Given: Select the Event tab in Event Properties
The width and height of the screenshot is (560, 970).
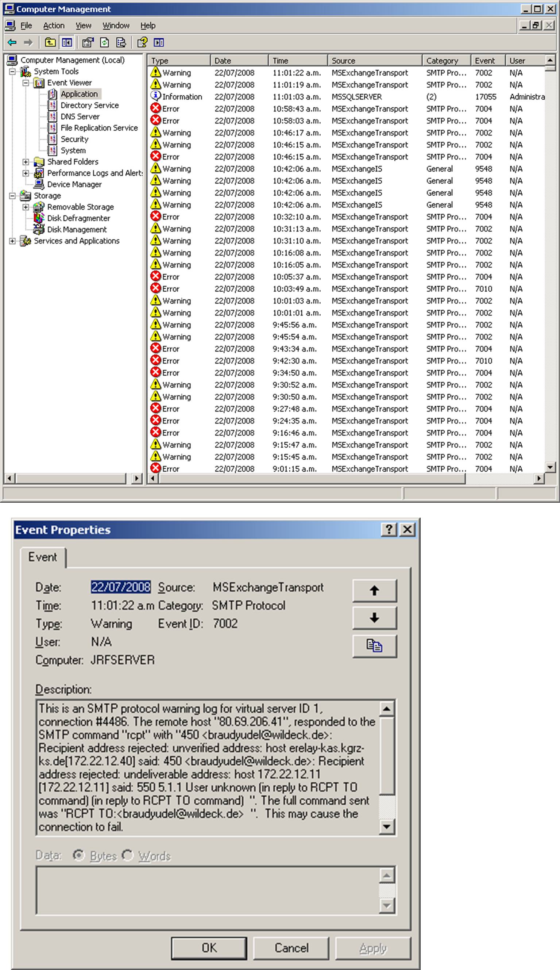Looking at the screenshot, I should [42, 557].
